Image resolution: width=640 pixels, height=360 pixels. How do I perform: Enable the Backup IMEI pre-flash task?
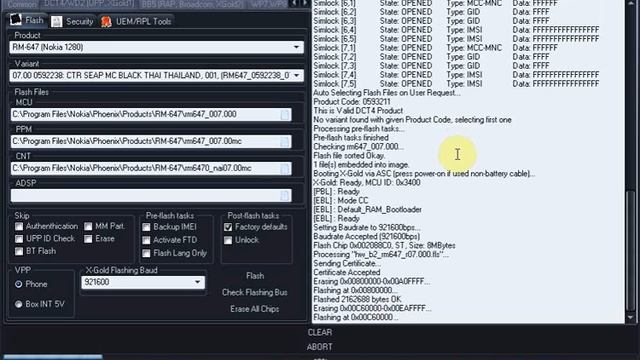coord(146,227)
